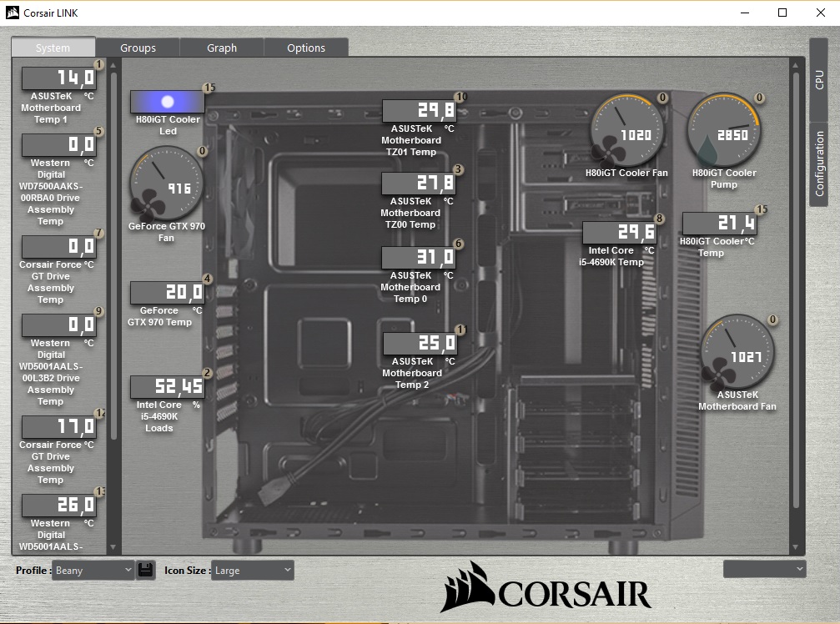Viewport: 840px width, 624px height.
Task: Click the Intel Core i5-4690K Loads readout
Action: point(167,387)
